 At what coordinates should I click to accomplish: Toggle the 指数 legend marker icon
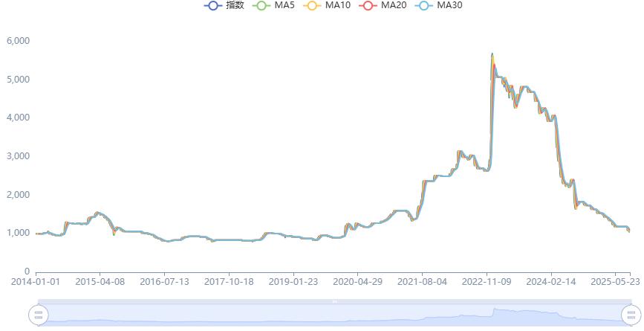tap(212, 5)
